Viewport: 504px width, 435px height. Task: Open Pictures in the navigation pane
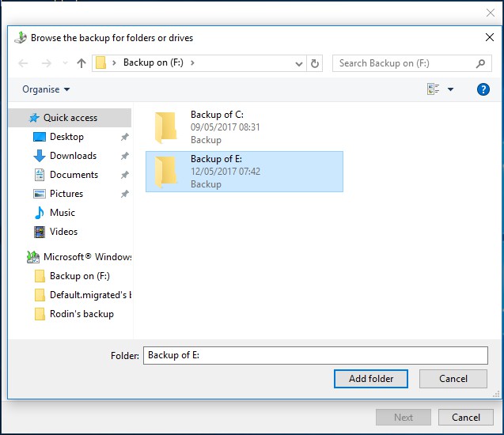66,194
